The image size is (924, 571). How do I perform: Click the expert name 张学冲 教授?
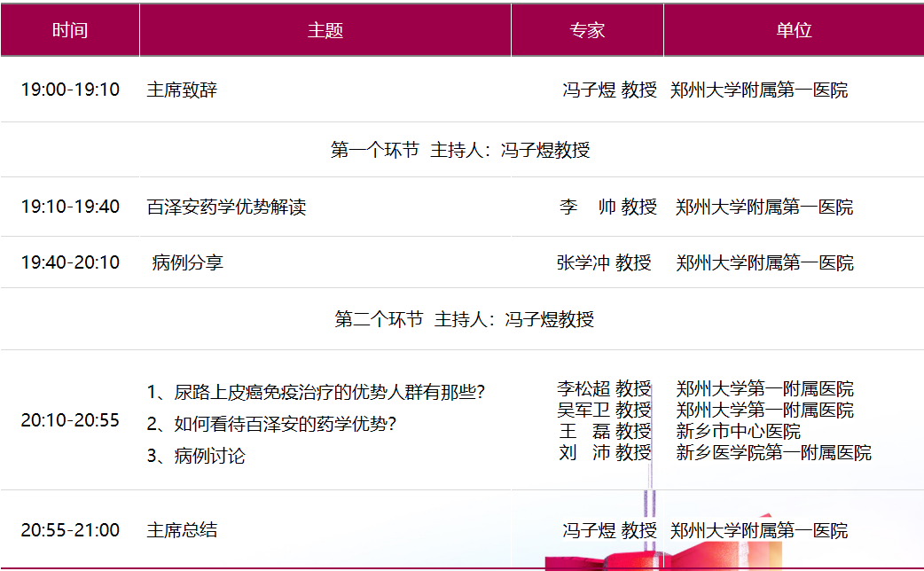point(604,262)
